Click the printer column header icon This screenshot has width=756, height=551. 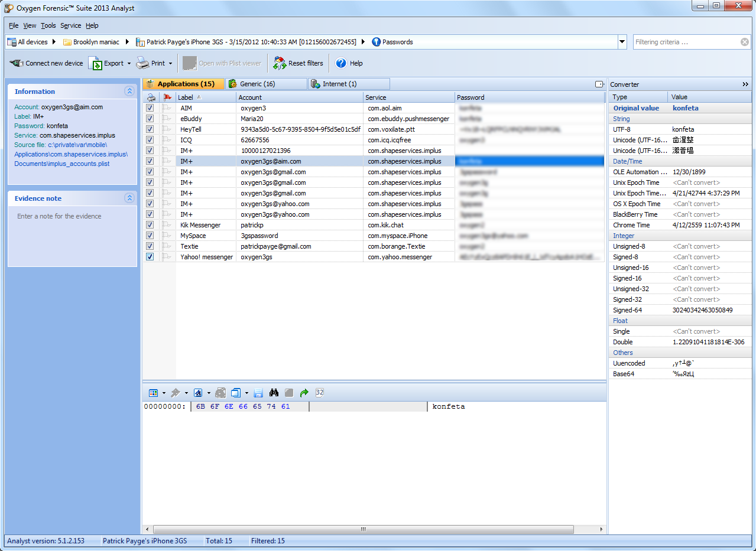(151, 97)
